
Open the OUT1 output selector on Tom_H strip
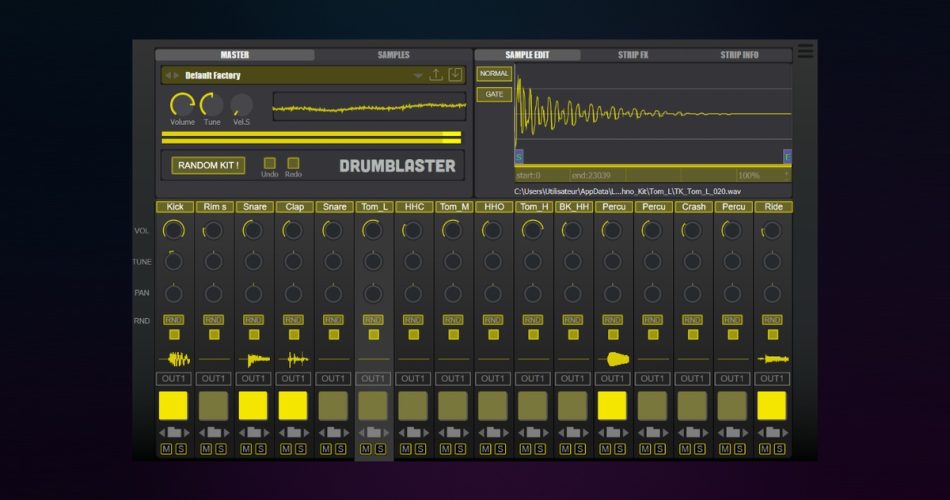pos(532,379)
